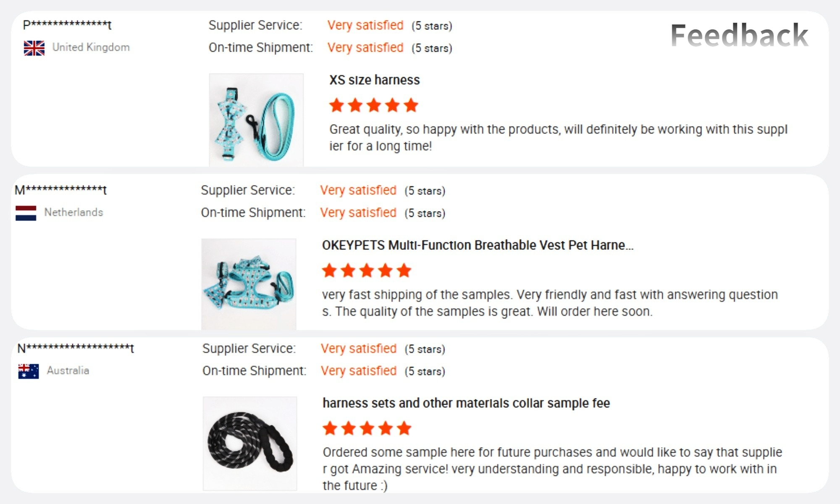Open the 'XS size harness' product title
This screenshot has height=504, width=840.
[x=374, y=80]
